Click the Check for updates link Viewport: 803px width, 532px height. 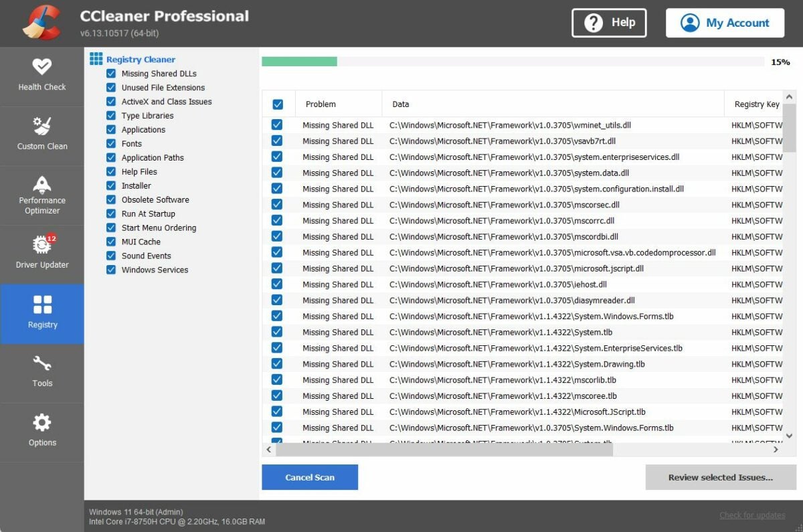pos(751,515)
